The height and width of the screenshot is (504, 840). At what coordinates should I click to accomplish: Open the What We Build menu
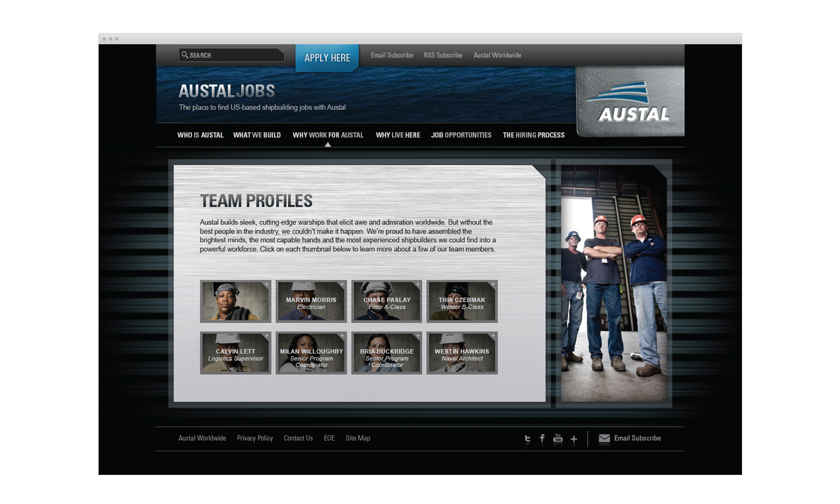257,135
